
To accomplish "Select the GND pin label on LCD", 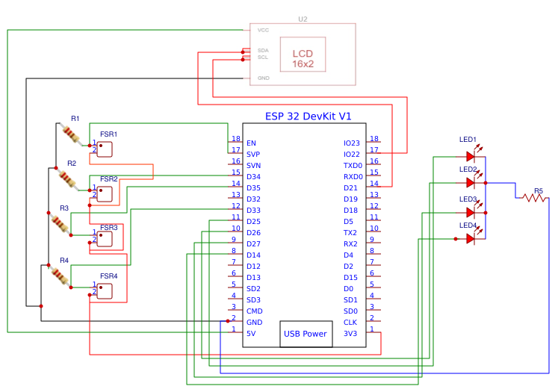I will [264, 78].
